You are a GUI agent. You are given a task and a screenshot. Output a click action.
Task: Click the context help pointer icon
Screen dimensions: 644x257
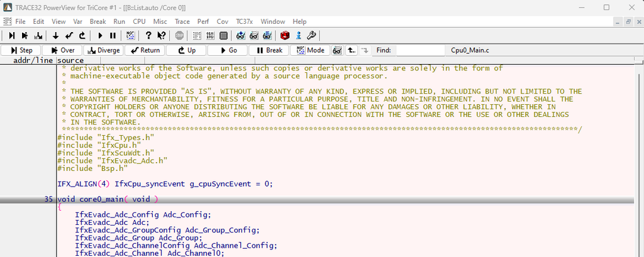pyautogui.click(x=162, y=36)
